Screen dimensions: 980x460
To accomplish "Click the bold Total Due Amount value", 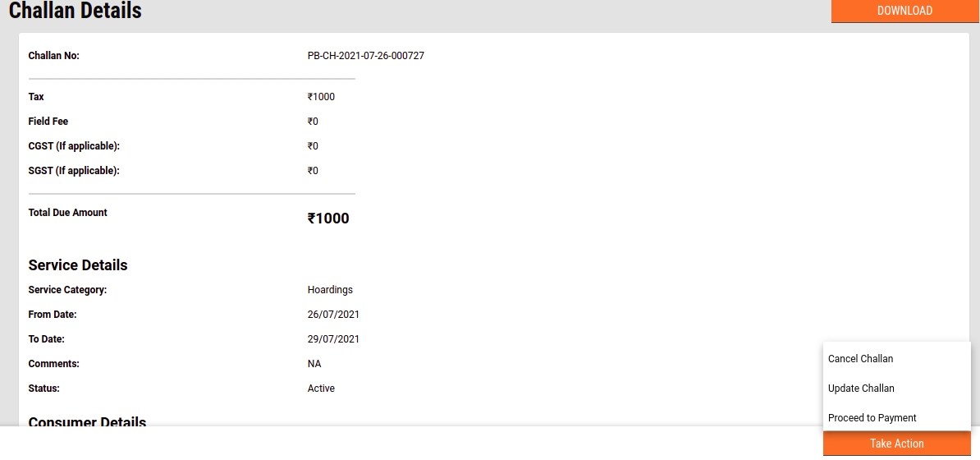I will tap(328, 218).
